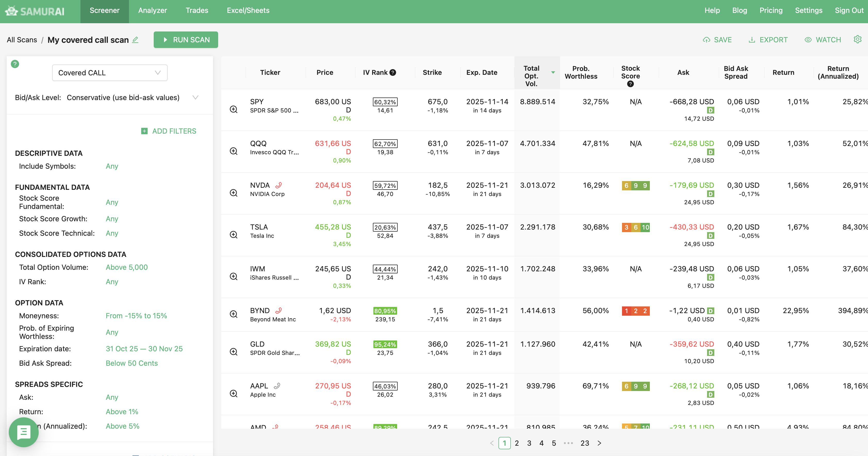The height and width of the screenshot is (456, 868).
Task: Toggle WATCH for this scan
Action: pyautogui.click(x=823, y=40)
